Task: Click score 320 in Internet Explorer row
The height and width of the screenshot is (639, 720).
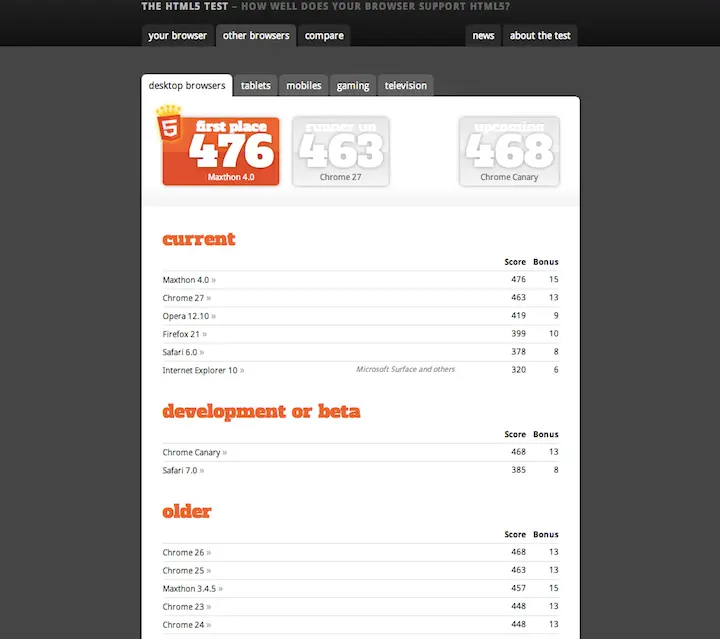Action: [x=518, y=370]
